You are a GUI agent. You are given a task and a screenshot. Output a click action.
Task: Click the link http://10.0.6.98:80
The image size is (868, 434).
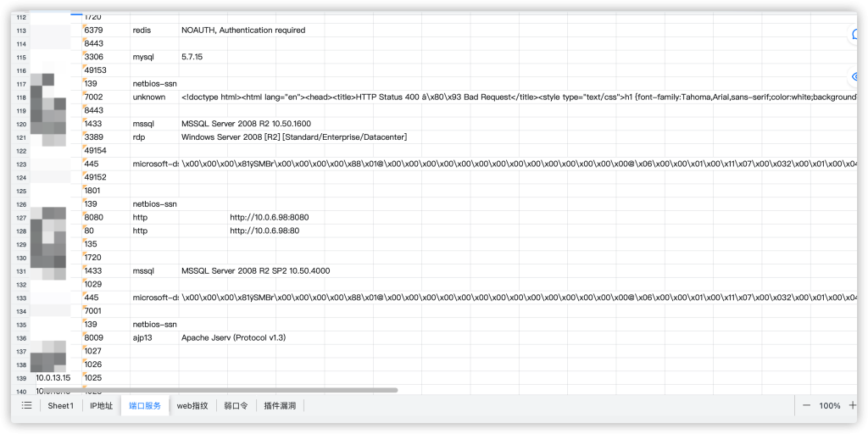pos(264,231)
